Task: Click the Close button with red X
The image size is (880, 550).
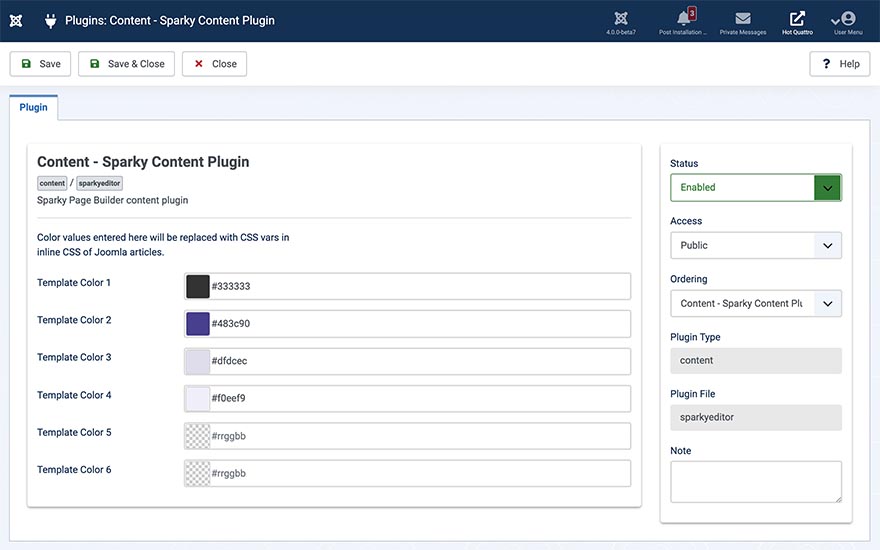Action: coord(214,64)
